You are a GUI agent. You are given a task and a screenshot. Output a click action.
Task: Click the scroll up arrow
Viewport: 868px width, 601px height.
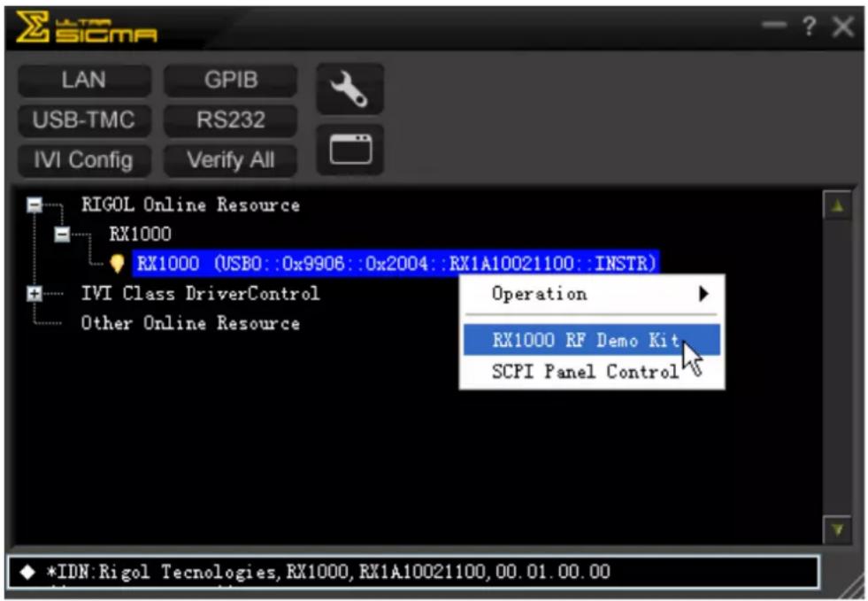click(837, 206)
